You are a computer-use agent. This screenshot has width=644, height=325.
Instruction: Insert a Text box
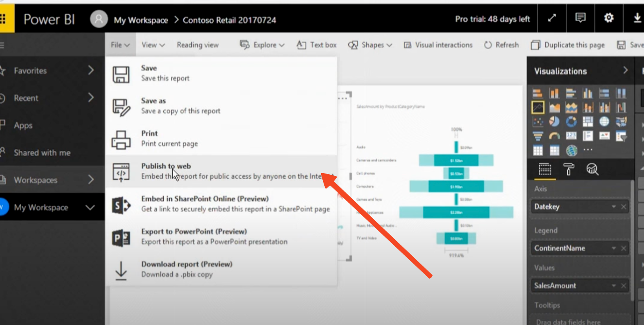(316, 45)
